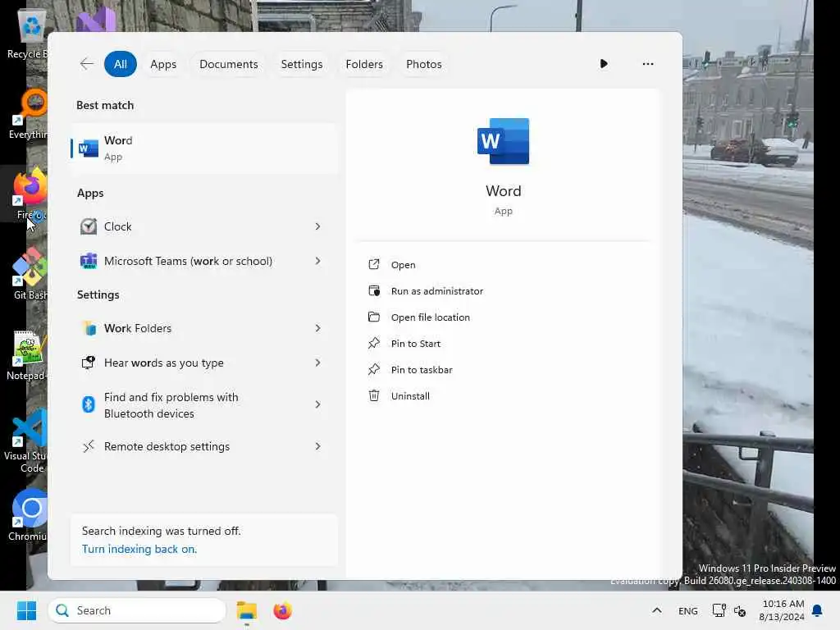Image resolution: width=840 pixels, height=630 pixels.
Task: Pin Word to Start
Action: pyautogui.click(x=415, y=344)
